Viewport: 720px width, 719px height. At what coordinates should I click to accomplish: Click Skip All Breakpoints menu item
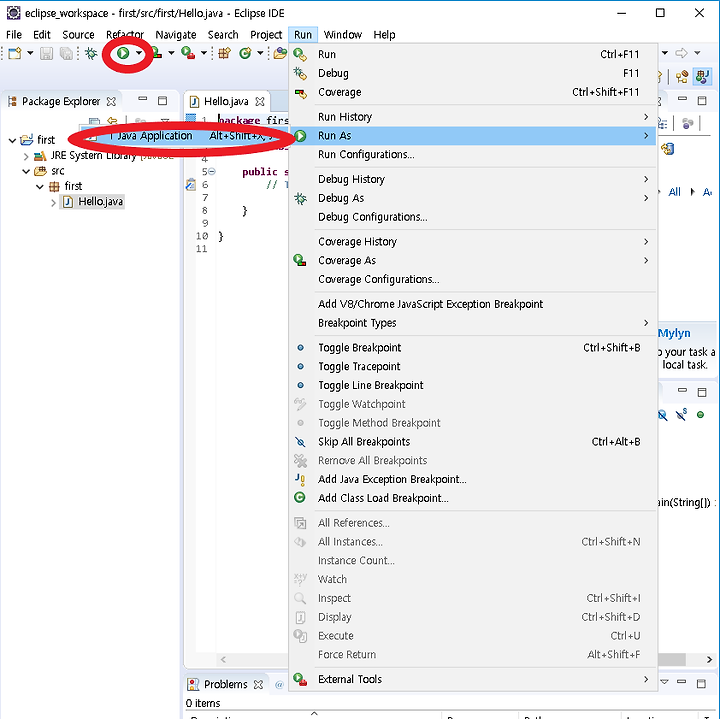472,442
